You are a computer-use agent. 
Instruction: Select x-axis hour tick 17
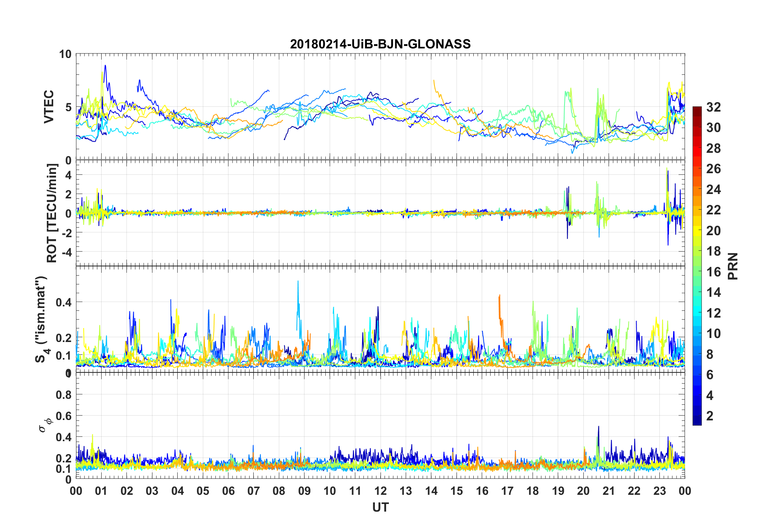coord(507,491)
